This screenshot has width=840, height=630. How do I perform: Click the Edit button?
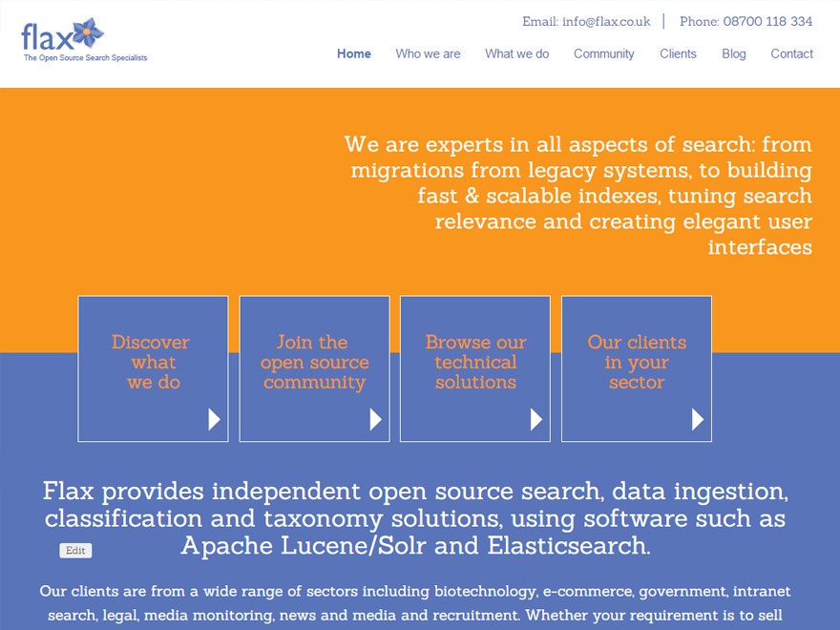pos(75,550)
